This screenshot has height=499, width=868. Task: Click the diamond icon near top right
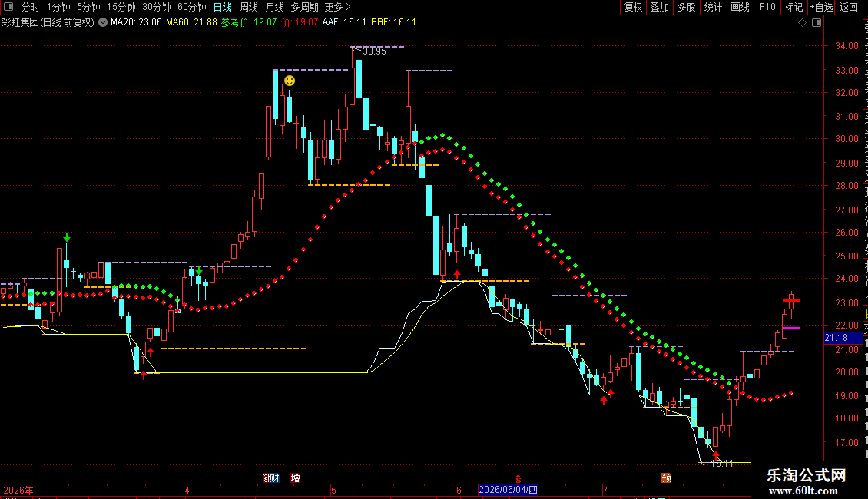click(x=802, y=23)
